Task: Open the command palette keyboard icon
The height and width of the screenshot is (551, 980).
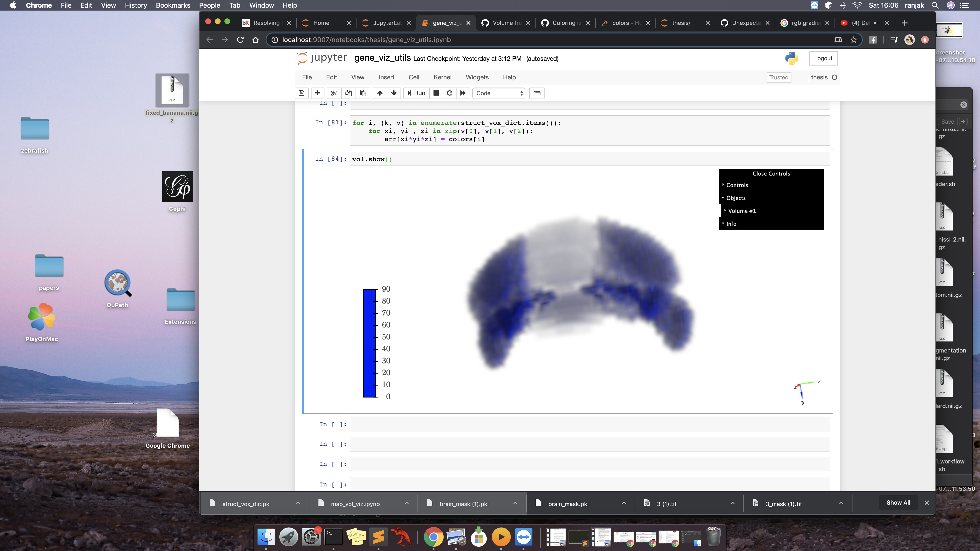Action: click(x=537, y=93)
